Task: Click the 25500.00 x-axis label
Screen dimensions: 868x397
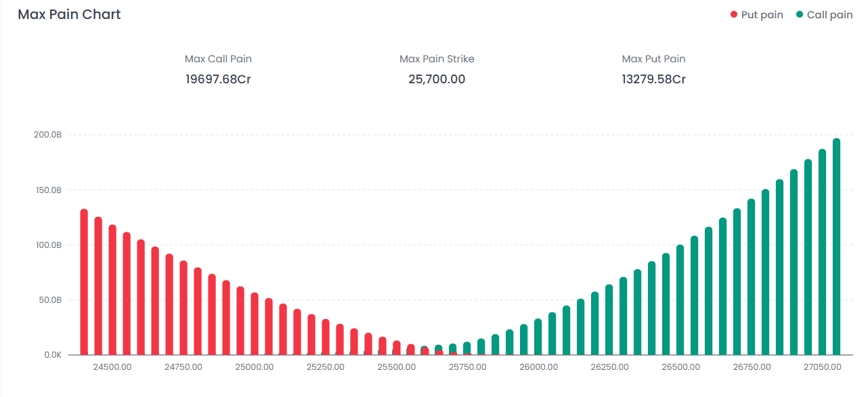Action: 397,367
